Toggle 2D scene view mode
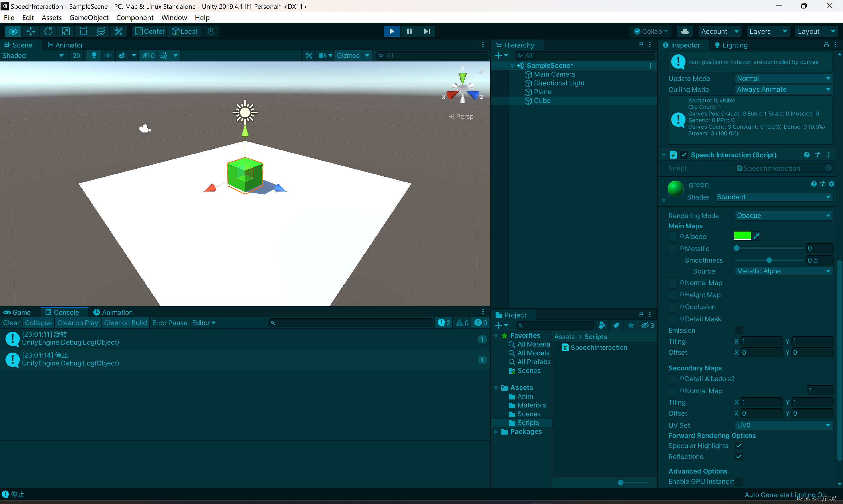The image size is (843, 504). (76, 55)
